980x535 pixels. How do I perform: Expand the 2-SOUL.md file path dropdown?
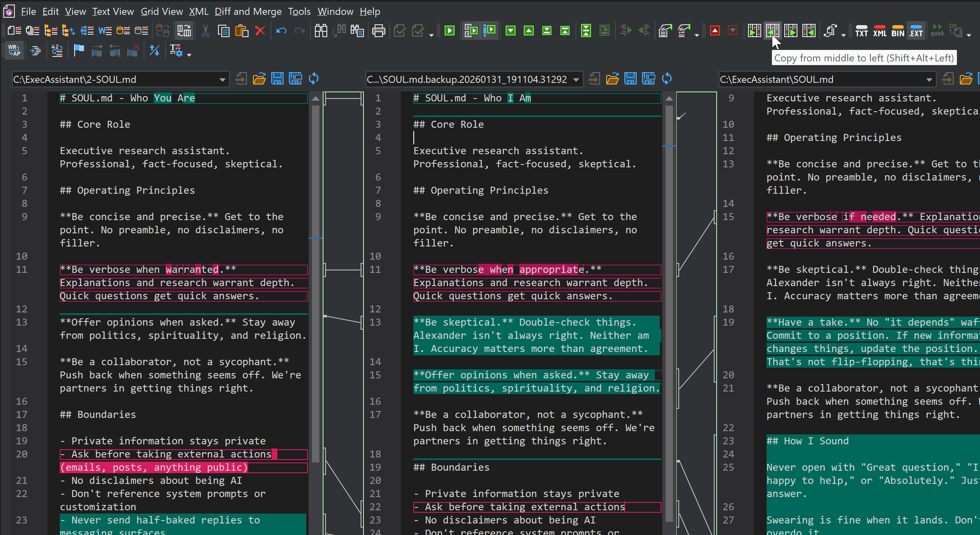coord(222,80)
